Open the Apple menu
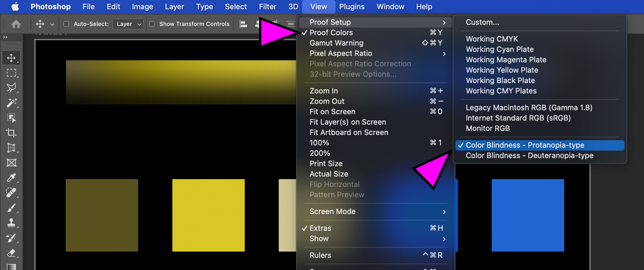Image resolution: width=644 pixels, height=270 pixels. 15,6
